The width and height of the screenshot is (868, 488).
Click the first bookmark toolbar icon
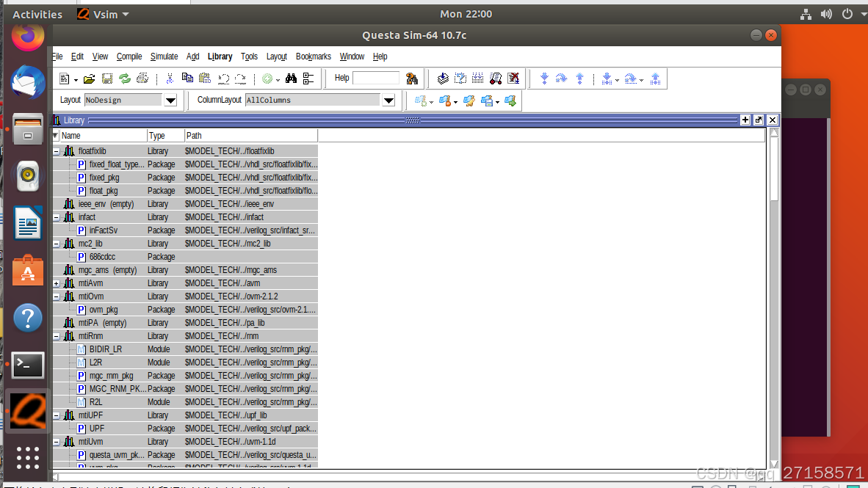coord(421,101)
